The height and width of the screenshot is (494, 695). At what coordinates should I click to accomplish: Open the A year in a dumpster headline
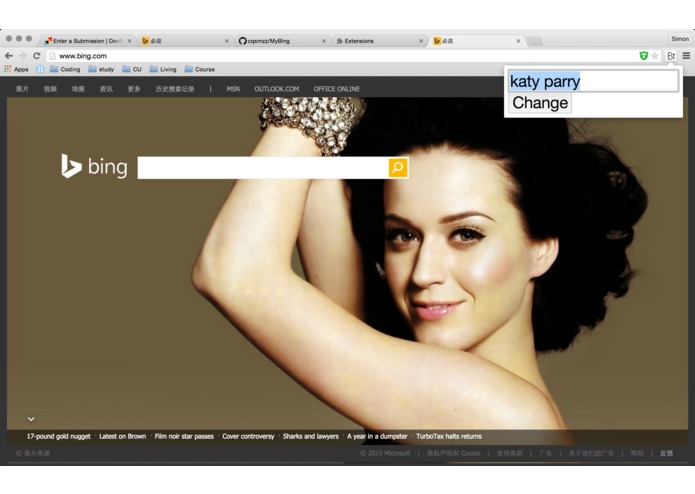click(377, 436)
